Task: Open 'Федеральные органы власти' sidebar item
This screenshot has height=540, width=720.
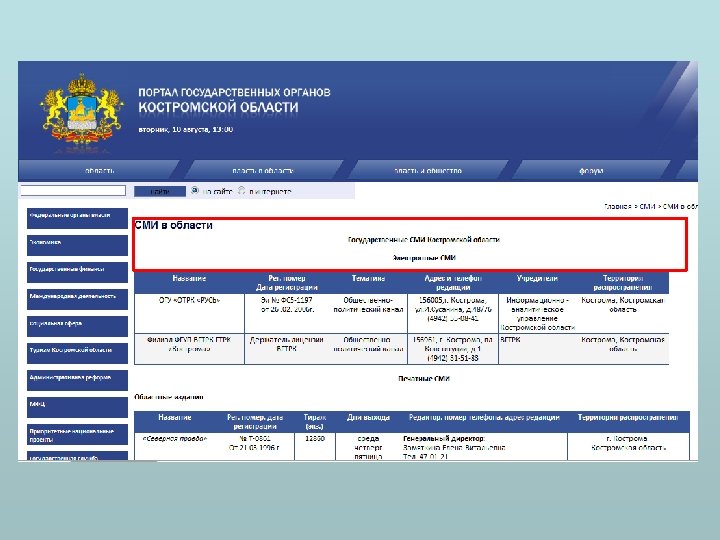Action: click(77, 218)
